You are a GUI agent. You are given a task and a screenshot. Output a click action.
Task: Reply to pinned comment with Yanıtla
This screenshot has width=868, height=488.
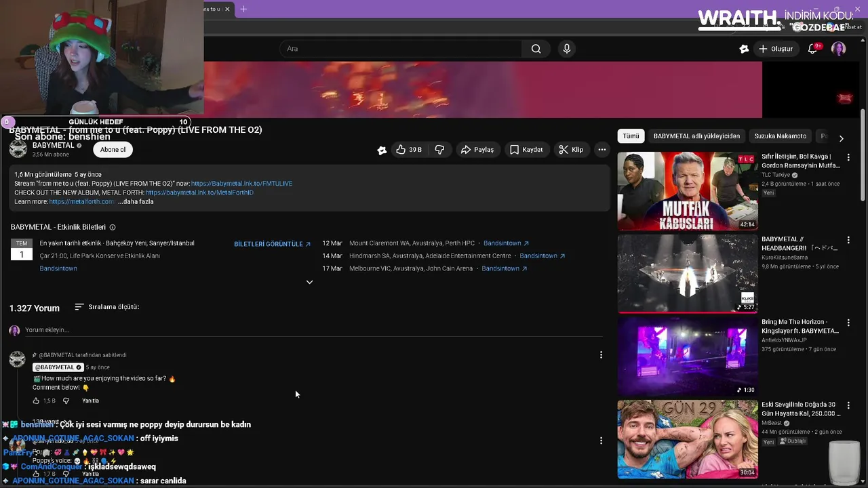pyautogui.click(x=90, y=401)
